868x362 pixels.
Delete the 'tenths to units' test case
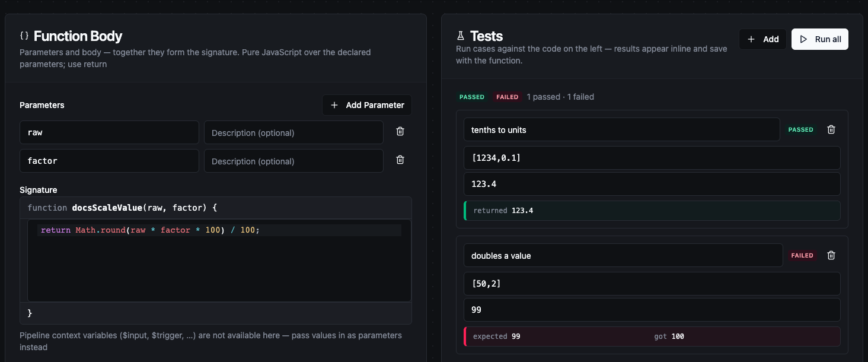[x=831, y=129]
